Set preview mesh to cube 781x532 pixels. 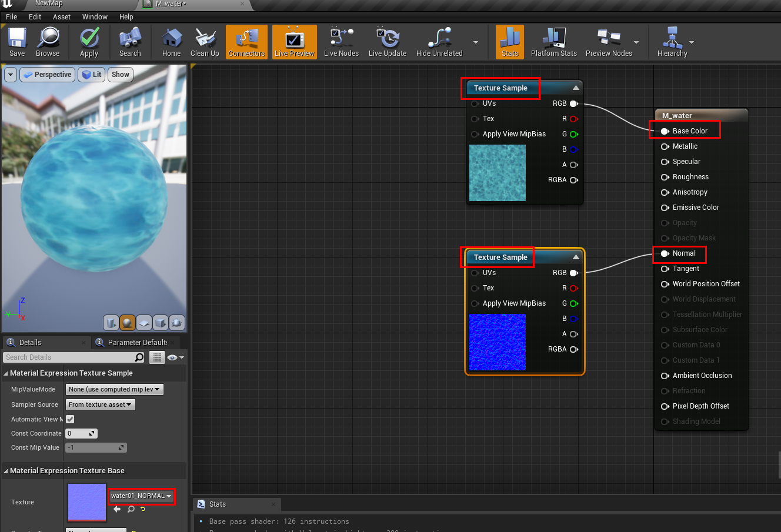pos(161,323)
